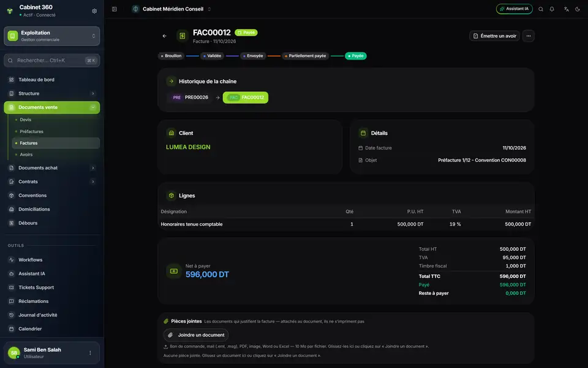The image size is (588, 368).
Task: Open the settings gear beside Cabinet 360
Action: pos(94,11)
